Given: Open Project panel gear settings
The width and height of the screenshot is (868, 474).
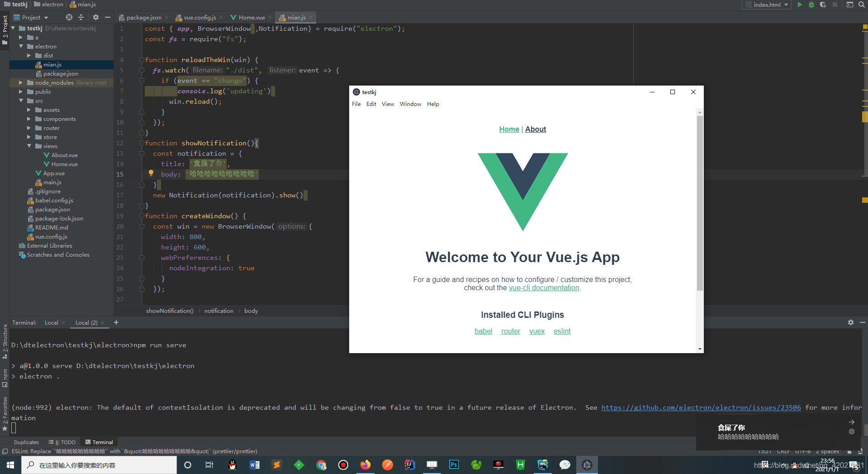Looking at the screenshot, I should (x=96, y=17).
